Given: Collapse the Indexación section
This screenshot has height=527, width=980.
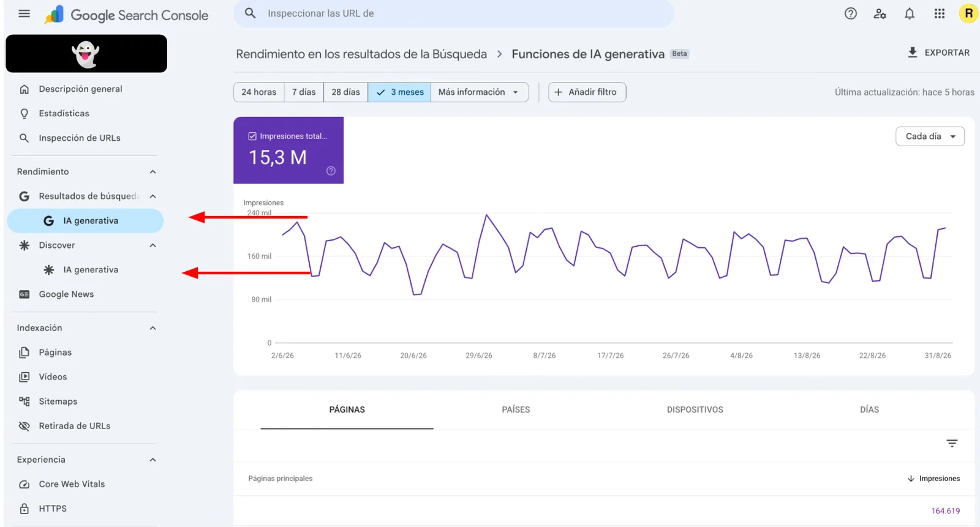Looking at the screenshot, I should coord(153,328).
